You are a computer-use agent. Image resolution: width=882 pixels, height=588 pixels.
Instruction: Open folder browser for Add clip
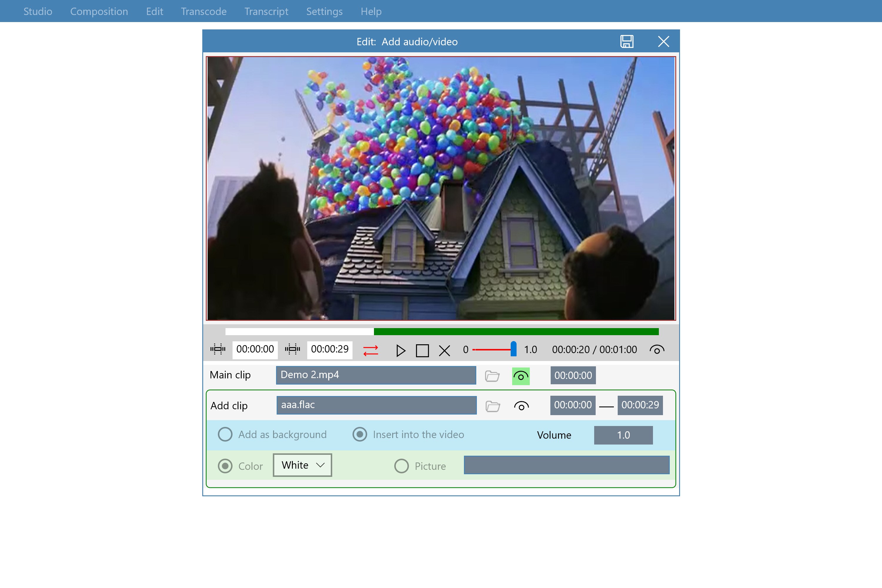pos(493,406)
